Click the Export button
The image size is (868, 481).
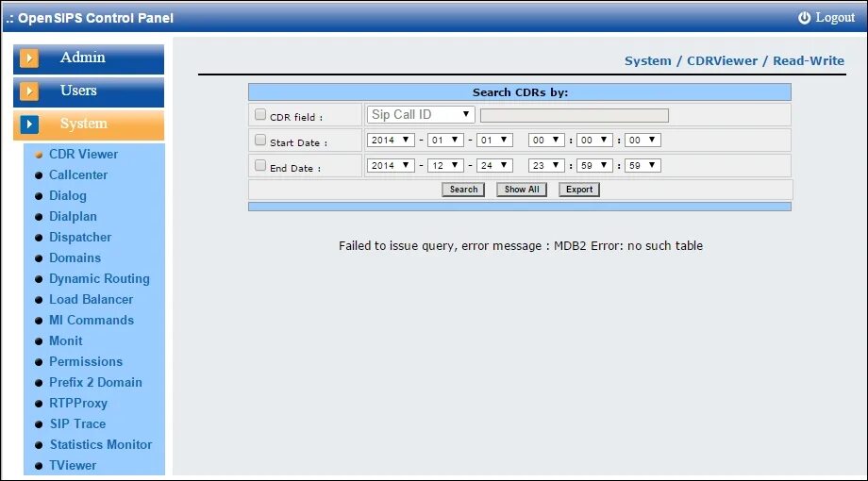click(579, 190)
